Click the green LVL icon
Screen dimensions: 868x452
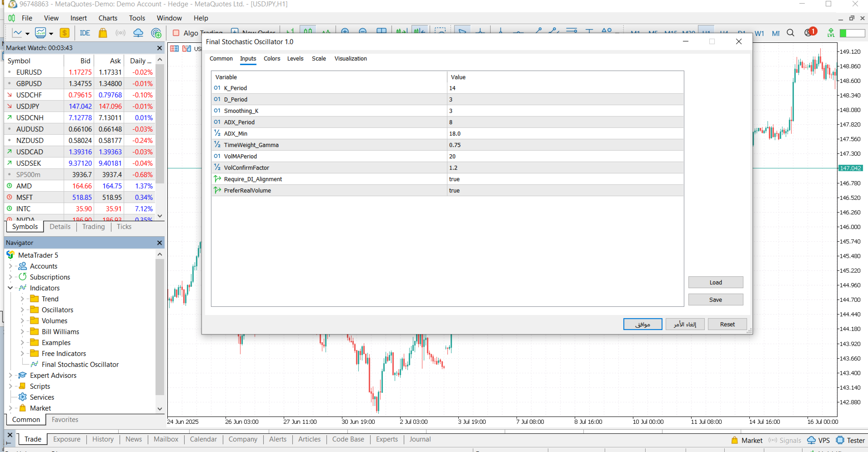coord(831,33)
